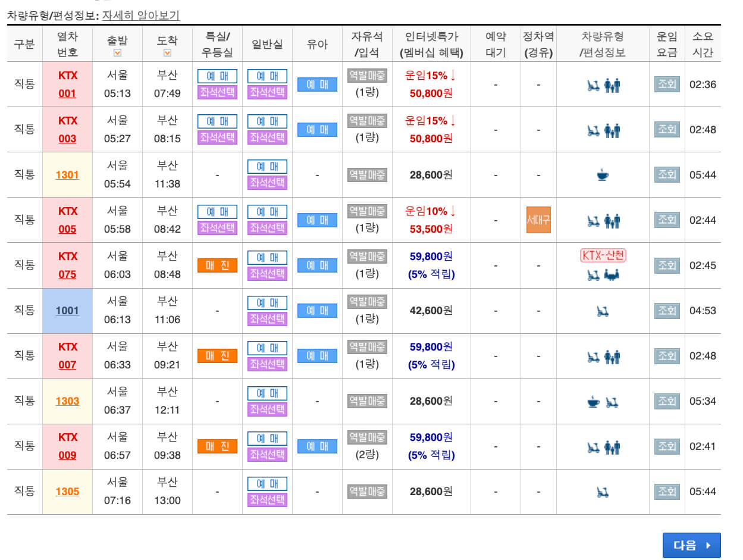Click 매진 label for KTX 007

coord(217,356)
